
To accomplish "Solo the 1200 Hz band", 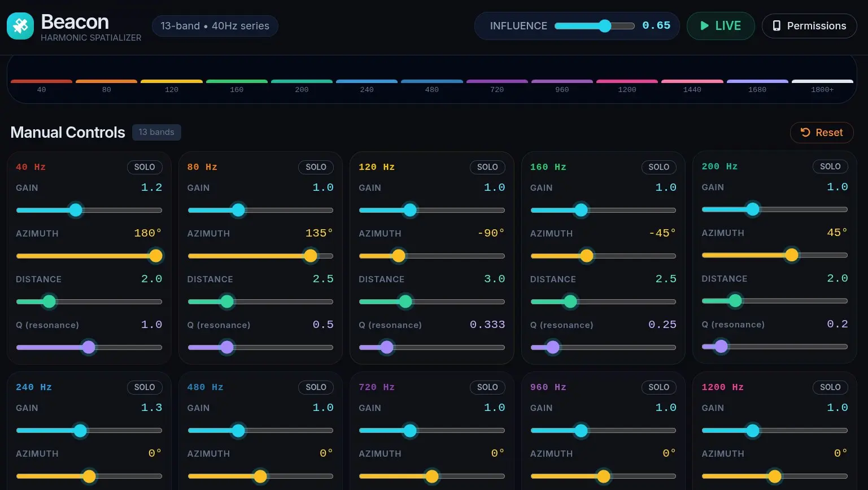I will [830, 387].
